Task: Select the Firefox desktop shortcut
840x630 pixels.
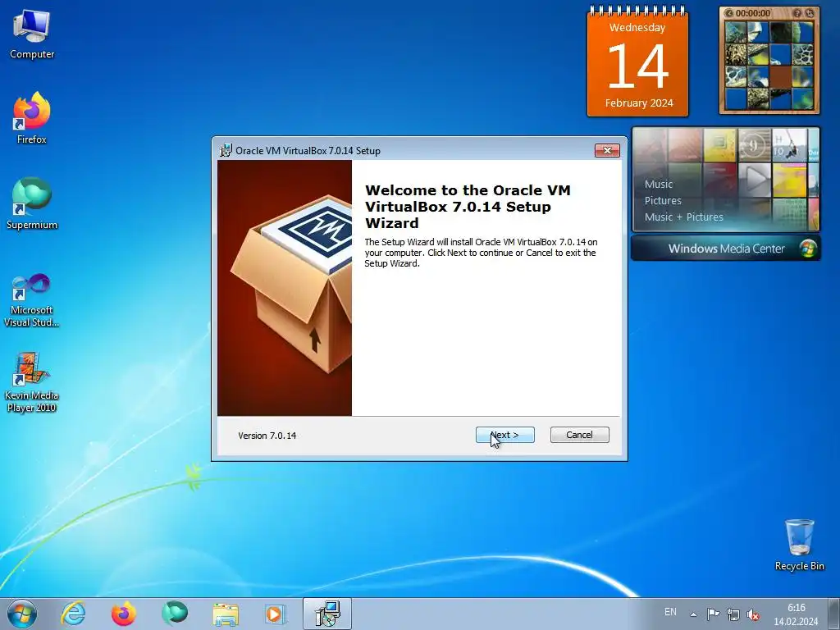Action: 32,118
